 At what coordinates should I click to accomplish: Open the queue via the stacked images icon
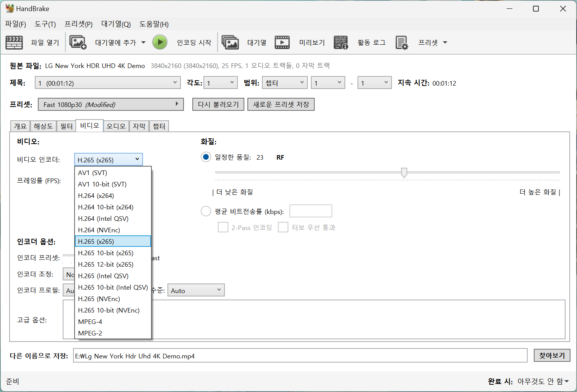coord(230,42)
